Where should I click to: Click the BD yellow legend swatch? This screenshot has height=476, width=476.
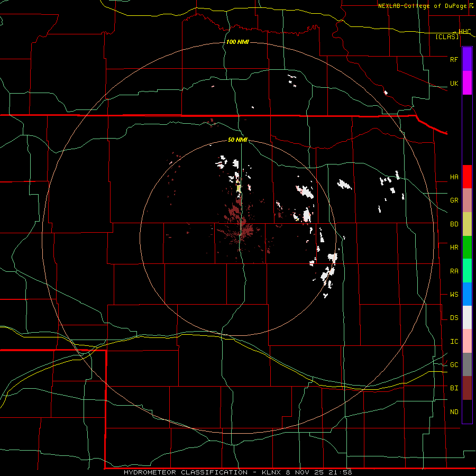(x=467, y=224)
